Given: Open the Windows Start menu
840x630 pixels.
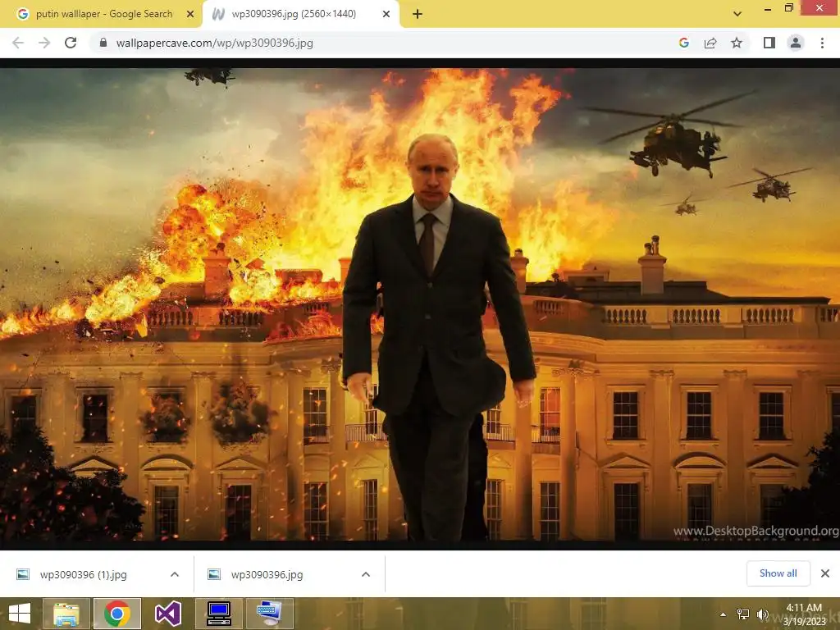Looking at the screenshot, I should tap(20, 614).
